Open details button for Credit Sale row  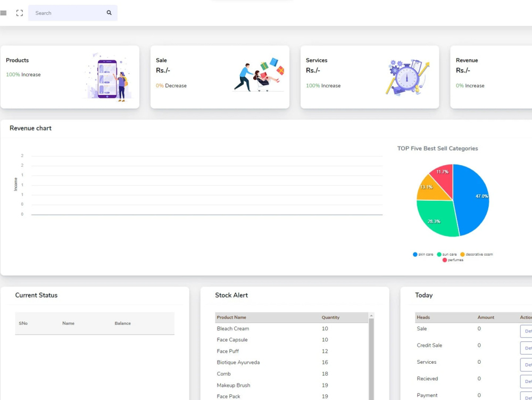[x=526, y=348]
